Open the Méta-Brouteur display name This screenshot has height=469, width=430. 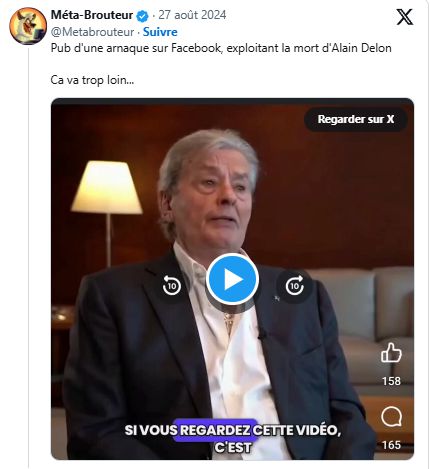pos(92,15)
